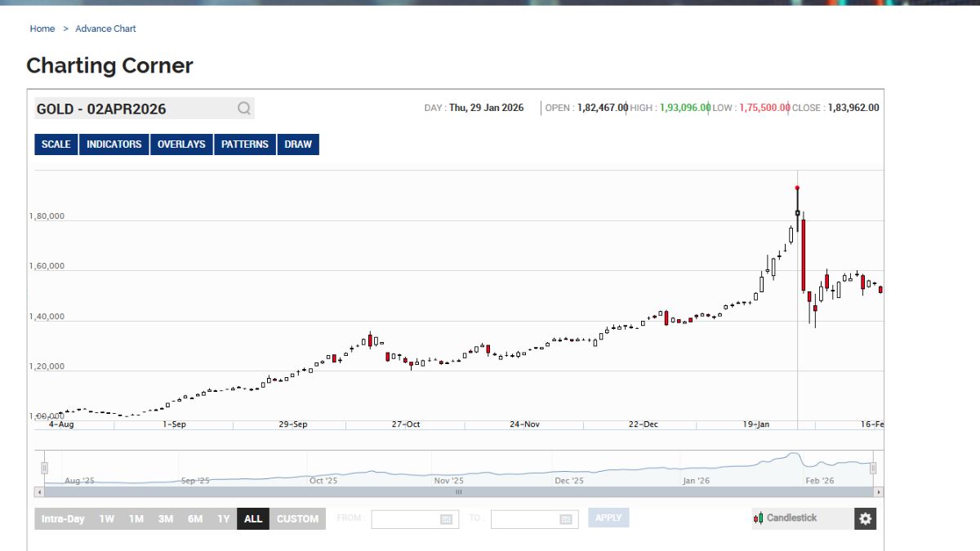The width and height of the screenshot is (980, 551).
Task: Select the DRAW tools button
Action: coord(298,144)
